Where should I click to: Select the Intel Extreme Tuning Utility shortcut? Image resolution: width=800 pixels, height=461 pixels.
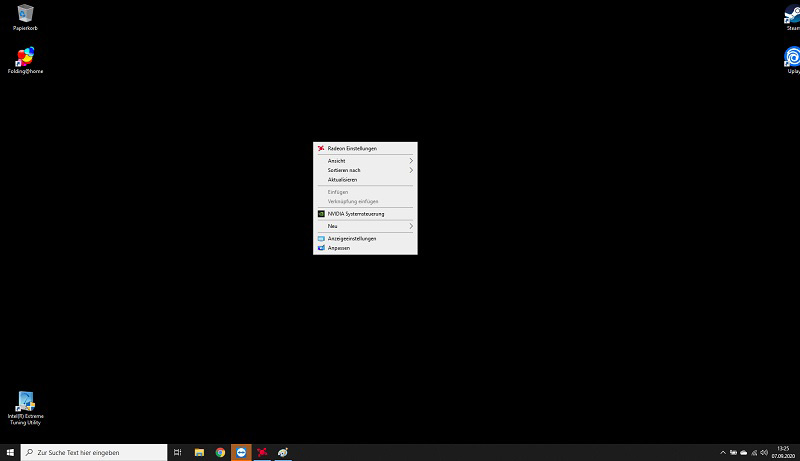click(x=25, y=408)
